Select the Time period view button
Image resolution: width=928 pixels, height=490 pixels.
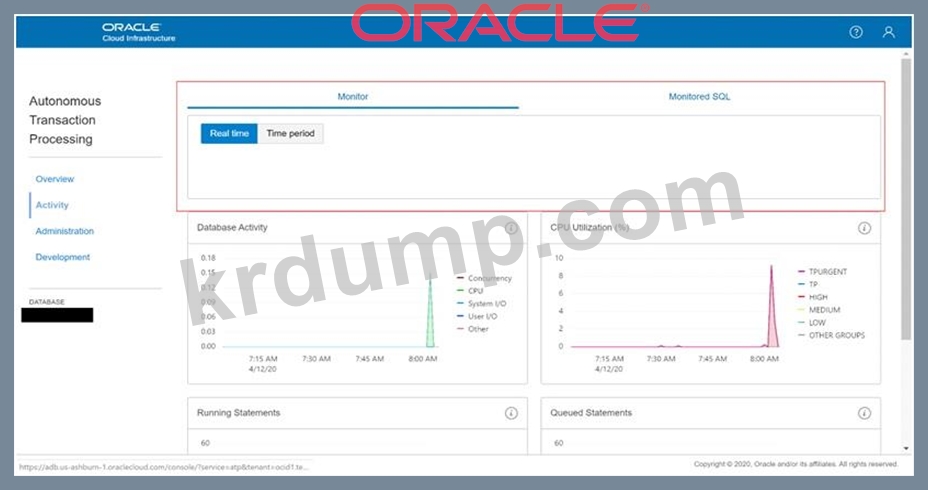point(290,133)
